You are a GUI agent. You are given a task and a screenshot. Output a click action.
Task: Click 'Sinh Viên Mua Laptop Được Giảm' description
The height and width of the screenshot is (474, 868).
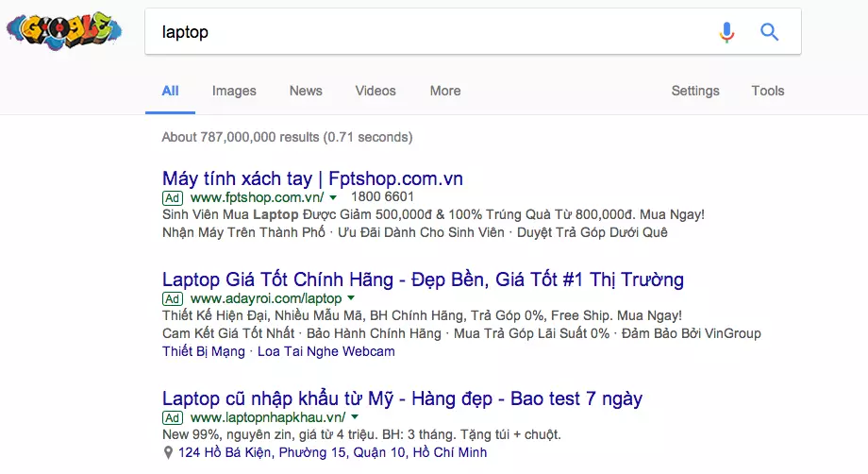433,215
